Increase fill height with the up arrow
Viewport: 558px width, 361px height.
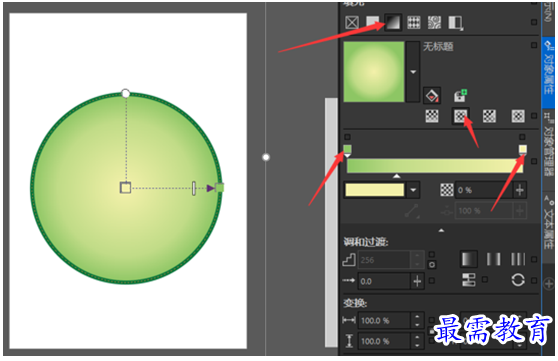point(417,337)
